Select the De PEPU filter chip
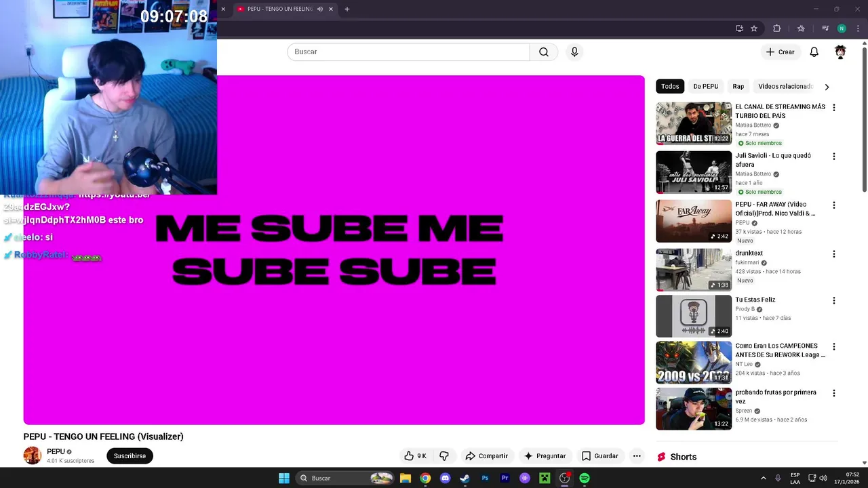The image size is (868, 488). 705,86
